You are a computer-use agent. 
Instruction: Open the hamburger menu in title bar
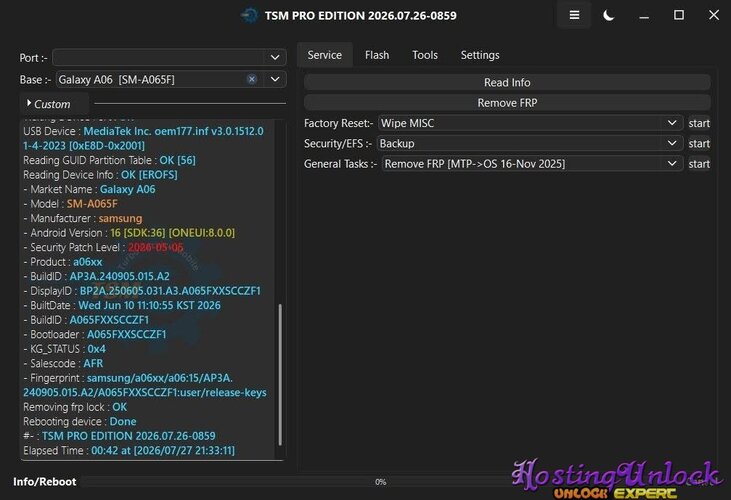pos(574,15)
